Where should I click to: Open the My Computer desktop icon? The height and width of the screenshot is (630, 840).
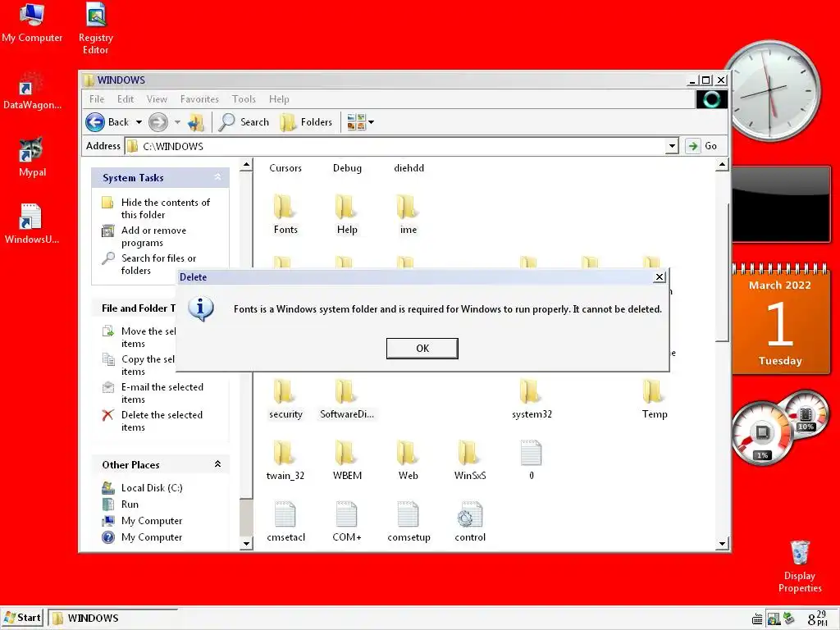pos(32,22)
